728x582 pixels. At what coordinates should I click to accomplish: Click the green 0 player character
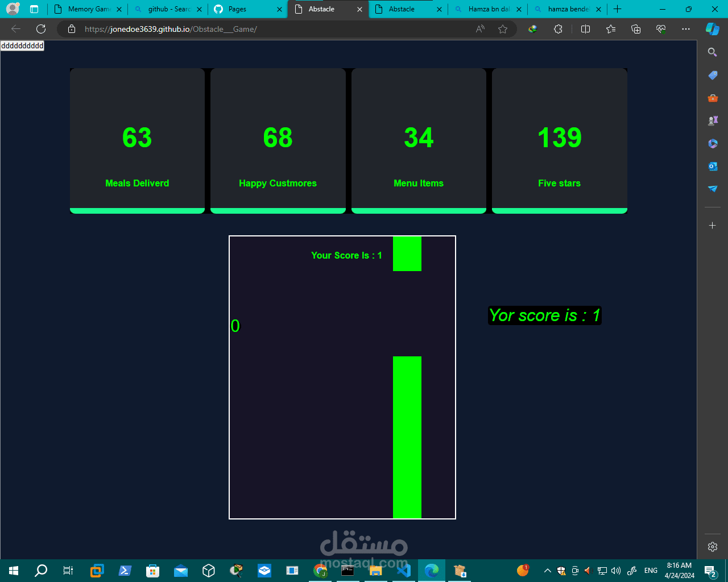tap(235, 326)
